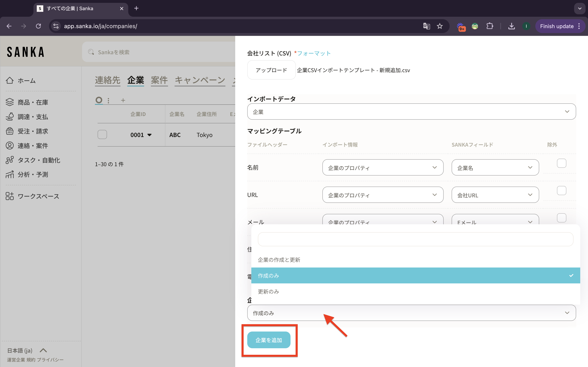Open the フォーマット link
The width and height of the screenshot is (588, 367).
point(314,53)
